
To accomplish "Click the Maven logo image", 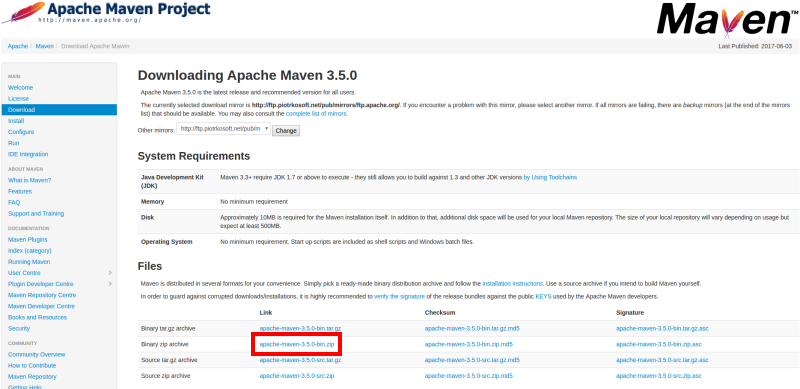I will pyautogui.click(x=728, y=19).
